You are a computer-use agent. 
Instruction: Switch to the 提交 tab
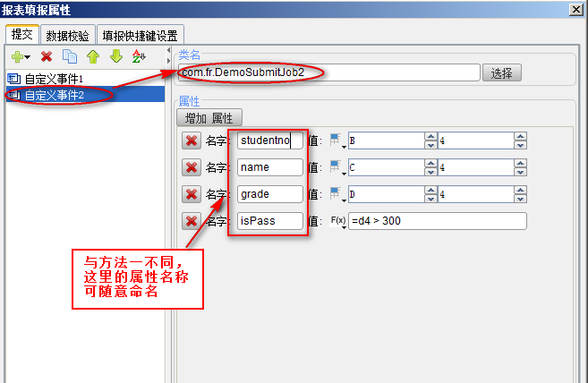click(x=22, y=35)
